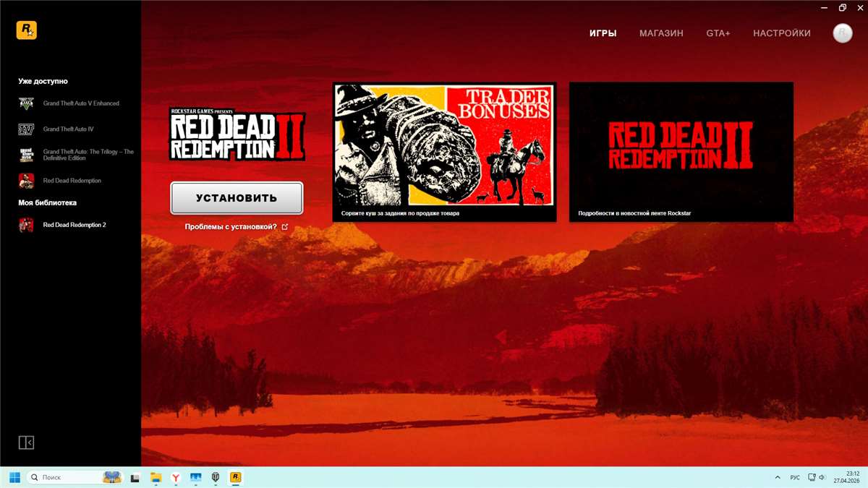This screenshot has height=488, width=868.
Task: Open Grand Theft Auto V Enhanced game icon
Action: pos(26,103)
